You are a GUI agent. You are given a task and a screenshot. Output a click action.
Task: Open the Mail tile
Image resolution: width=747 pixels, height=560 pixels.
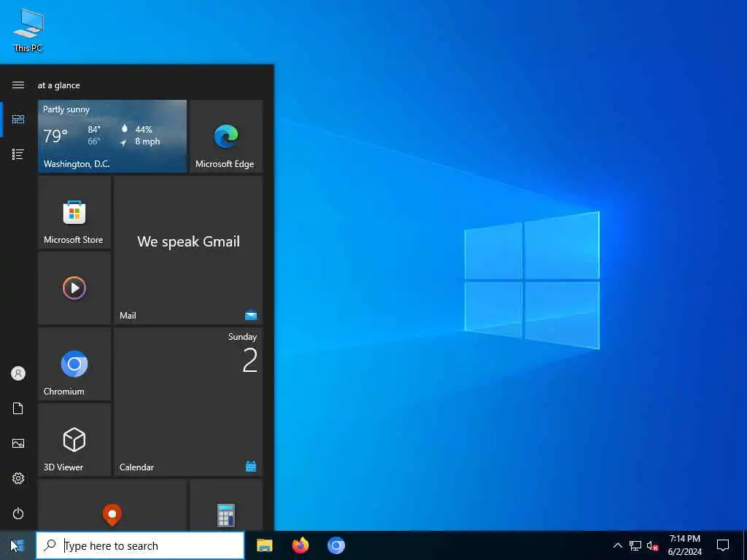(188, 250)
